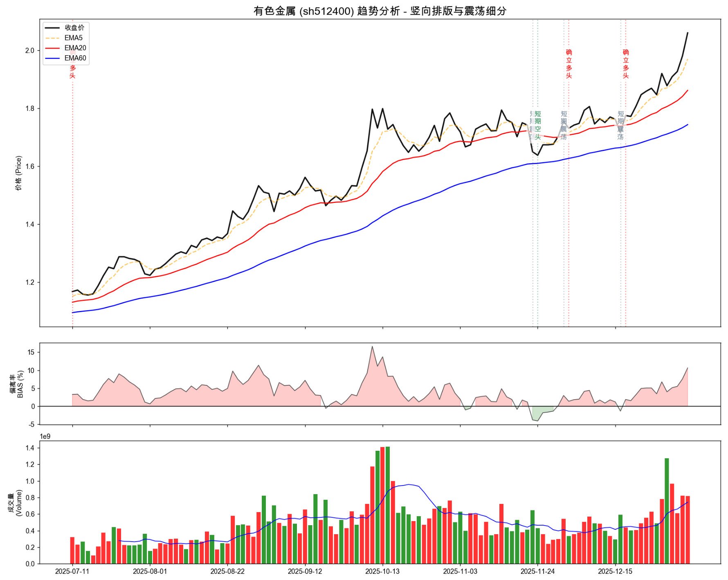Click the 2025-07-11 date on x-axis
This screenshot has width=728, height=580.
pyautogui.click(x=72, y=571)
